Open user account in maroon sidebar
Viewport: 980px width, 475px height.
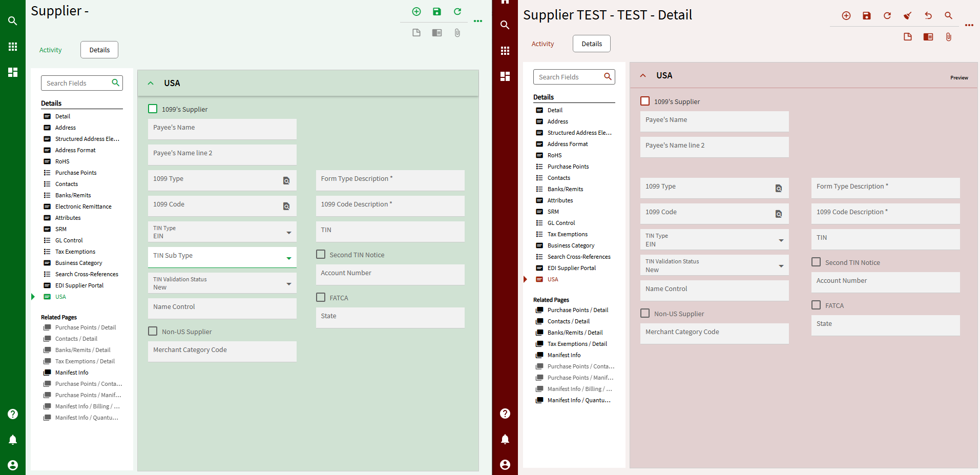pos(505,464)
